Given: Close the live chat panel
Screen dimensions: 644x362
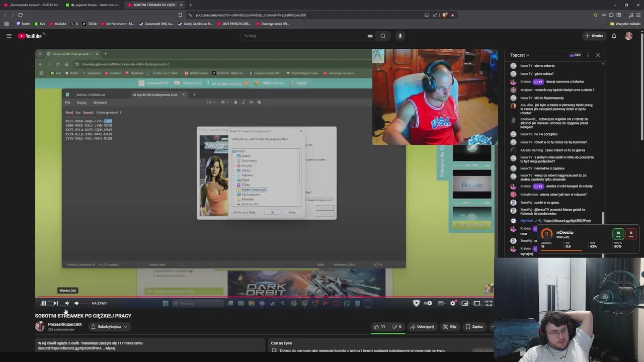Looking at the screenshot, I should [x=598, y=55].
